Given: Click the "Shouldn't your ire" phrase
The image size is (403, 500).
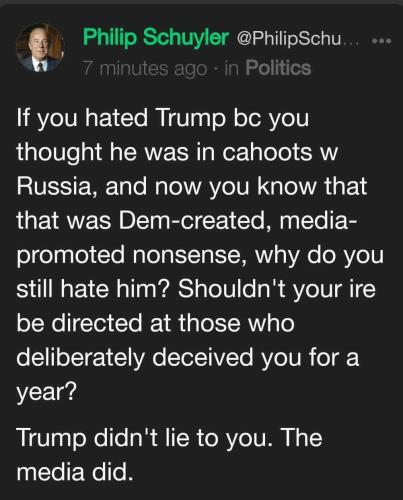Looking at the screenshot, I should 277,289.
